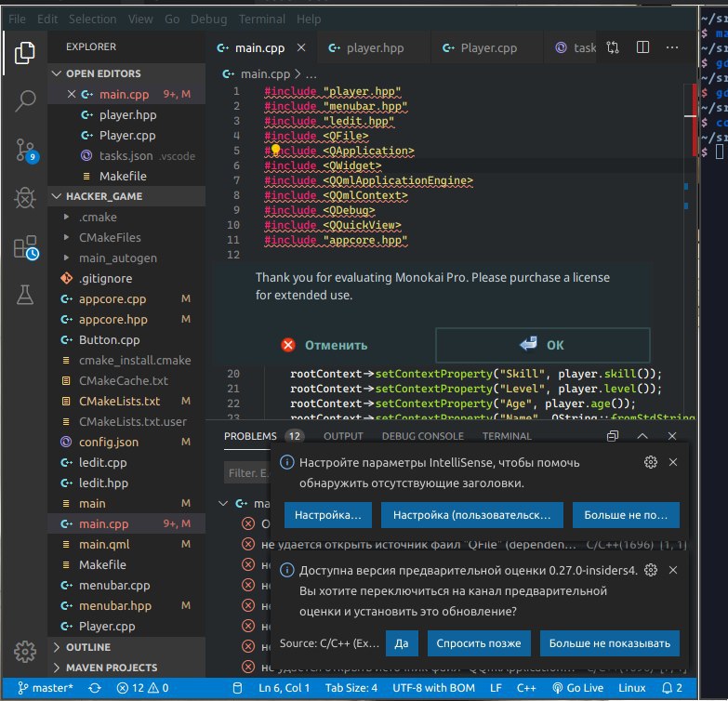This screenshot has width=728, height=701.
Task: Expand the Maven Projects section
Action: [126, 668]
